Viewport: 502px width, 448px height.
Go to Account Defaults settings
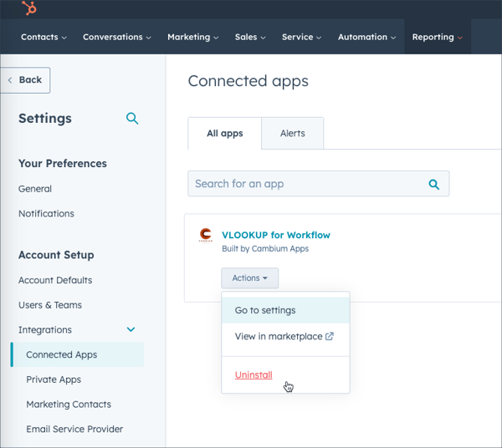[55, 280]
